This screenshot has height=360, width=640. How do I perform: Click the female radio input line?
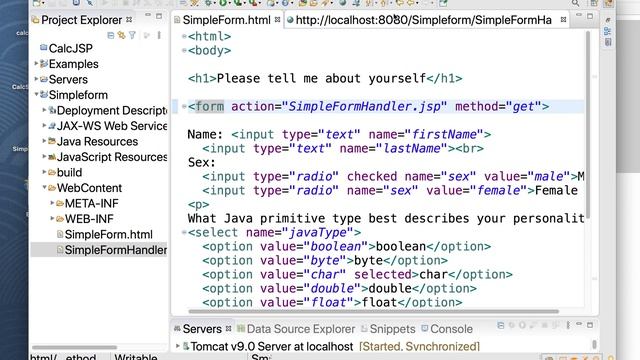pyautogui.click(x=390, y=191)
